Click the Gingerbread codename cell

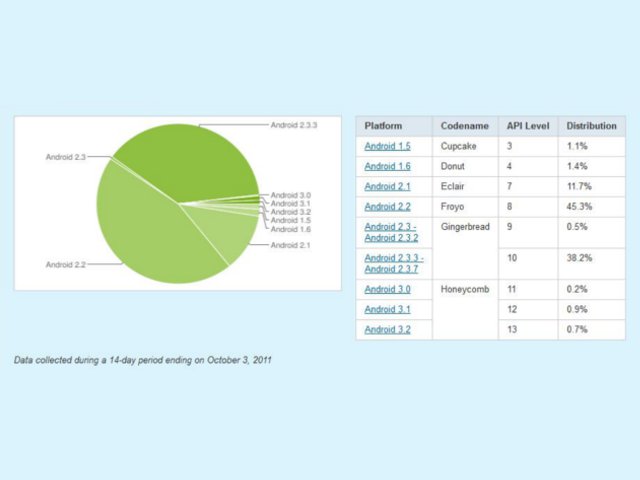coord(465,227)
